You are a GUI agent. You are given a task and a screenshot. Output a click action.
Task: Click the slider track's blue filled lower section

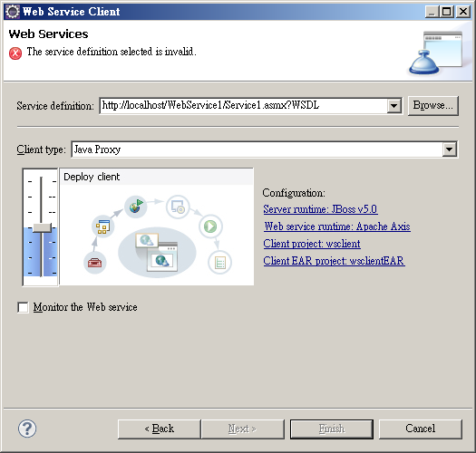[x=41, y=252]
